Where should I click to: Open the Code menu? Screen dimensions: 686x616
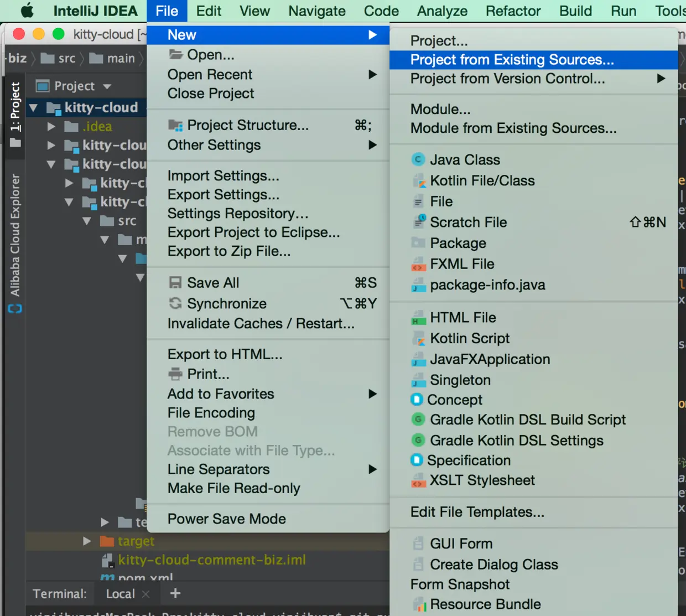[381, 11]
